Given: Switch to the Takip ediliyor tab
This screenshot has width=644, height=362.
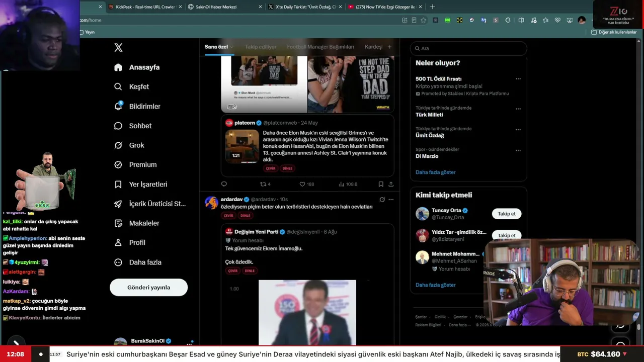Looking at the screenshot, I should (261, 47).
